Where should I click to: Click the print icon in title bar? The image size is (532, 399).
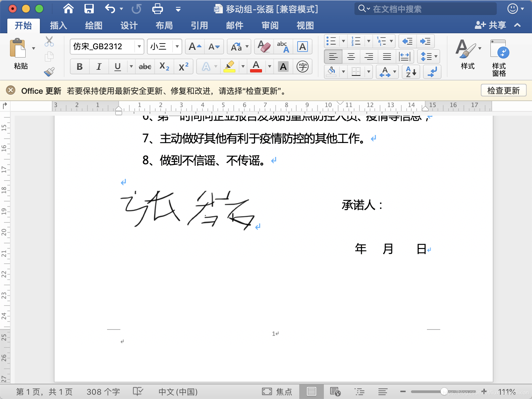tap(157, 9)
